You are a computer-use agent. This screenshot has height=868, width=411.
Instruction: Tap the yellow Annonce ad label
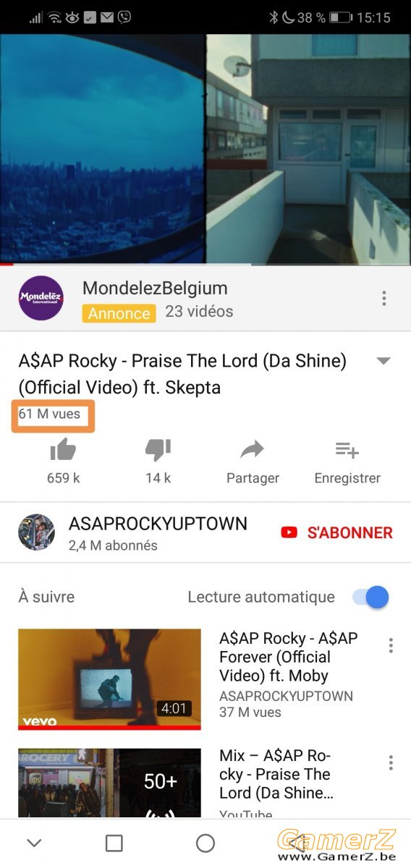tap(119, 313)
